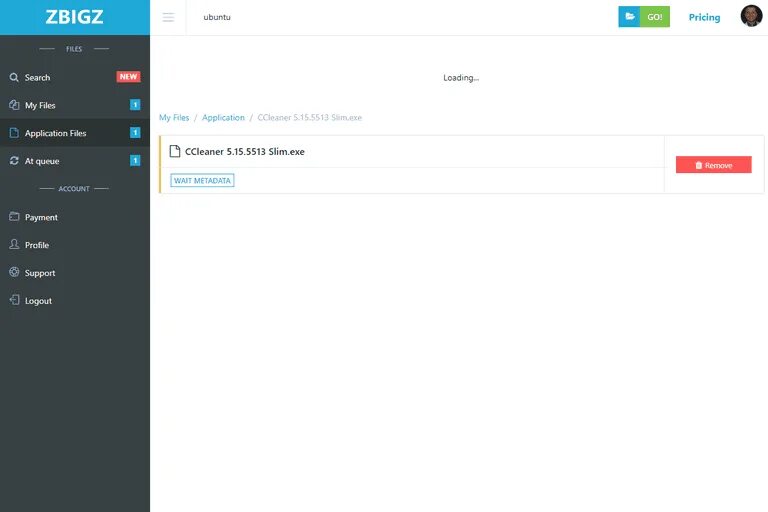Open the user avatar menu
This screenshot has height=512, width=768.
point(751,16)
